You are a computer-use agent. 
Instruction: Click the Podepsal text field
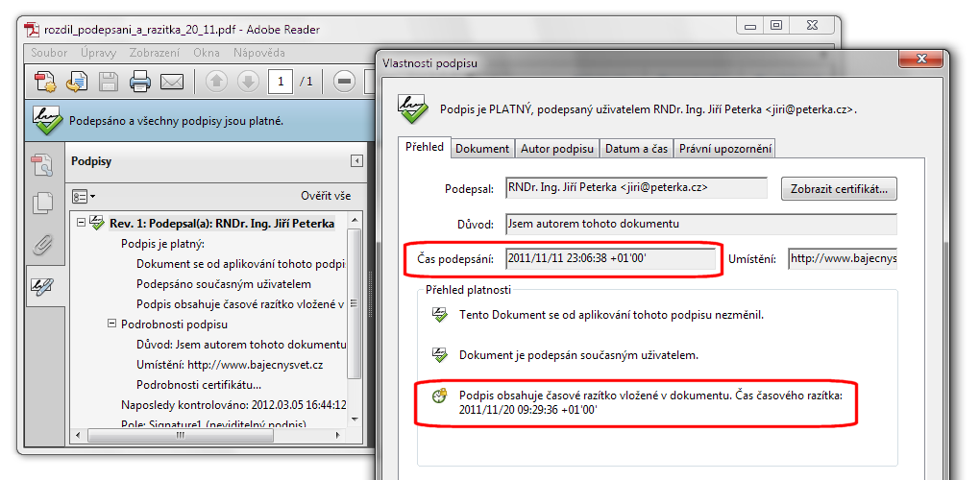pos(636,186)
